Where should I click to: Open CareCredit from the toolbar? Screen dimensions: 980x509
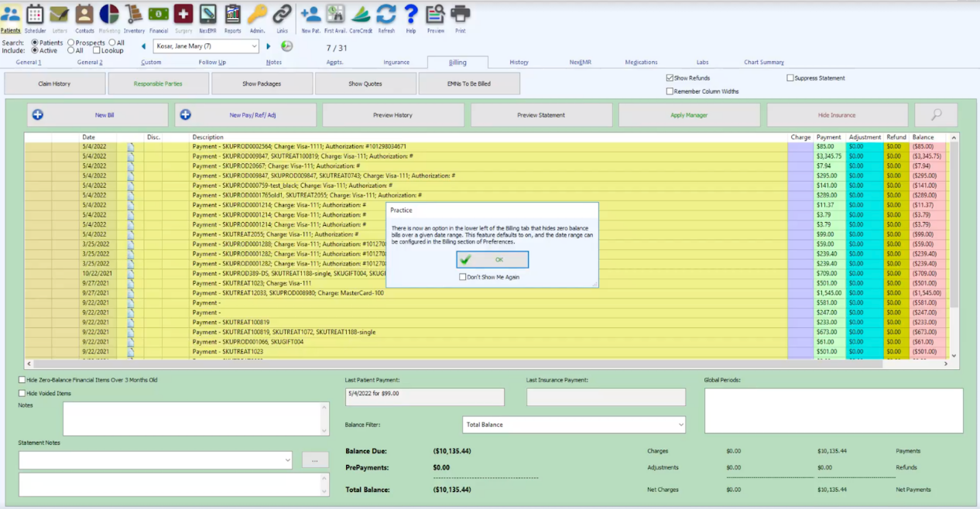pos(360,13)
